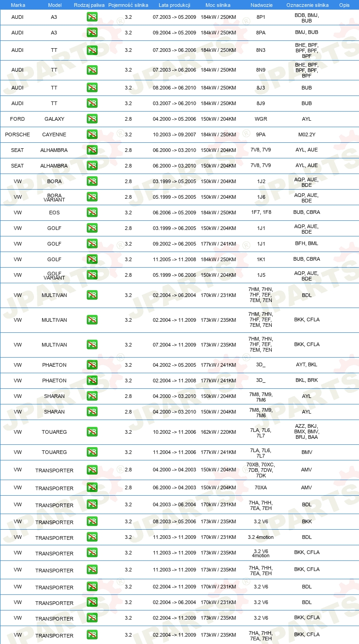Screen dimensions: 359x644
Task: Click the Oznaczenie silnika column header
Action: click(x=307, y=5)
